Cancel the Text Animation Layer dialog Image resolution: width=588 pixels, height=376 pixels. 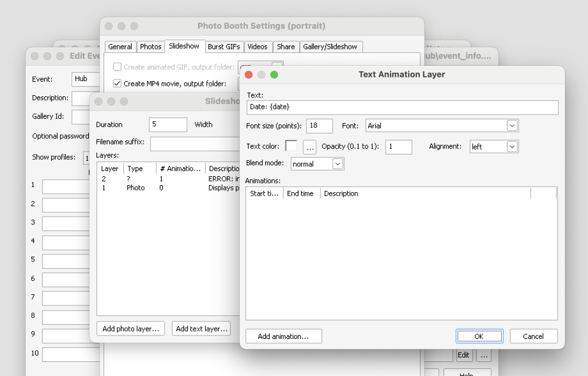click(533, 337)
